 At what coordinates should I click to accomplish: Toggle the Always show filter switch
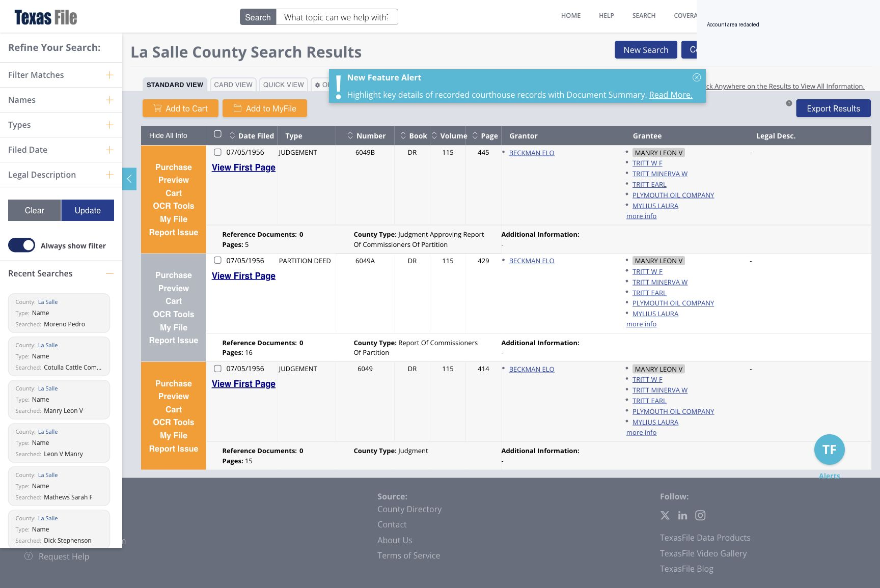[x=22, y=245]
